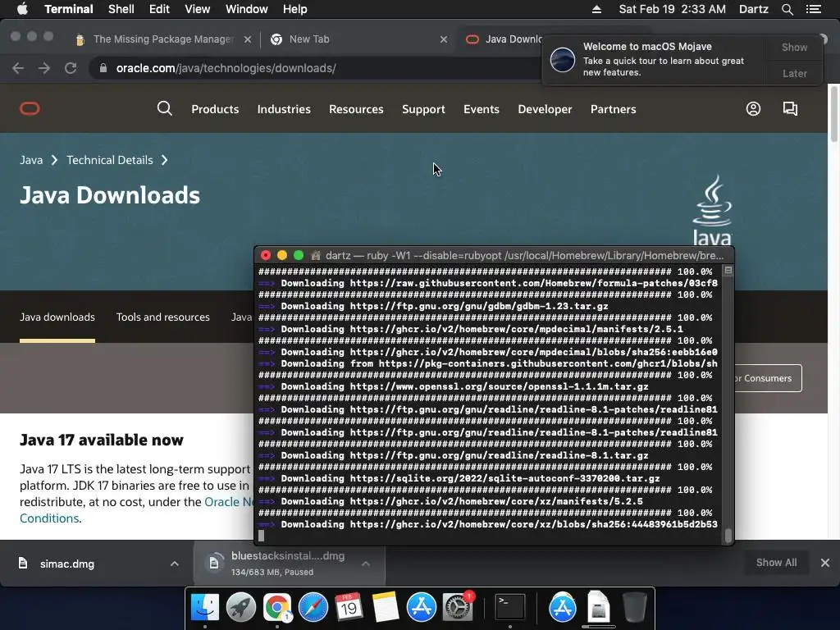Click Later on the Mojave notification
The height and width of the screenshot is (630, 840).
794,73
